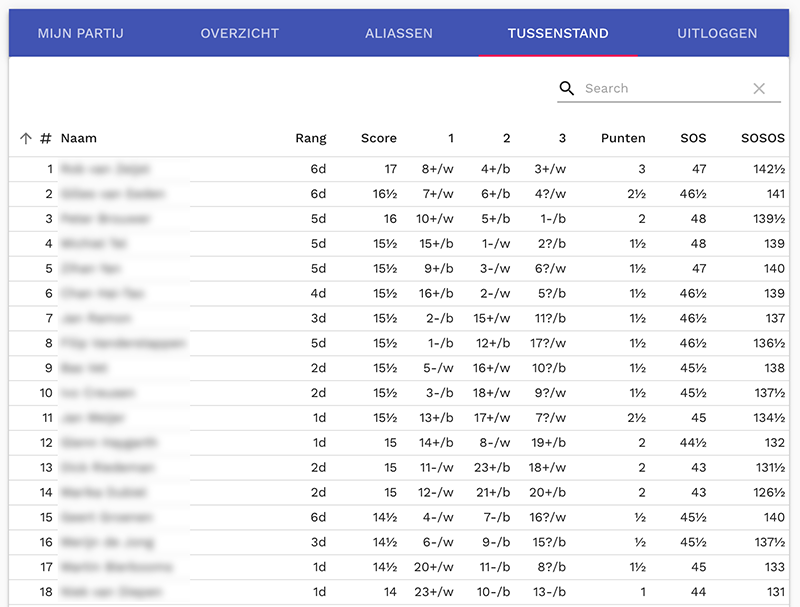Go to the Aliassen tab
Screen dimensions: 800x607
[399, 34]
